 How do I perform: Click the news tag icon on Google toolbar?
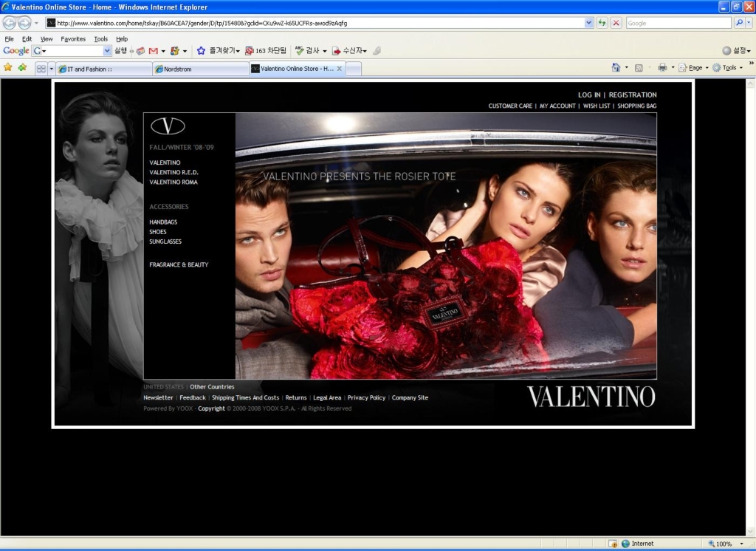point(140,51)
